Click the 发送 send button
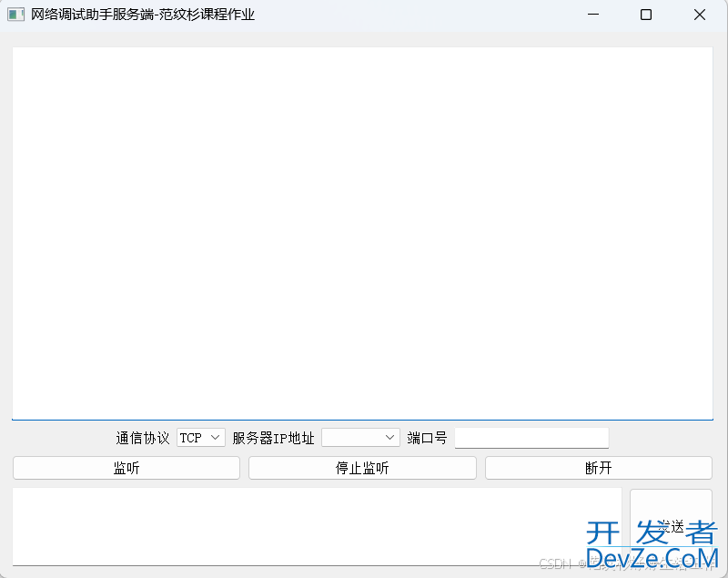Viewport: 728px width, 578px height. [671, 527]
